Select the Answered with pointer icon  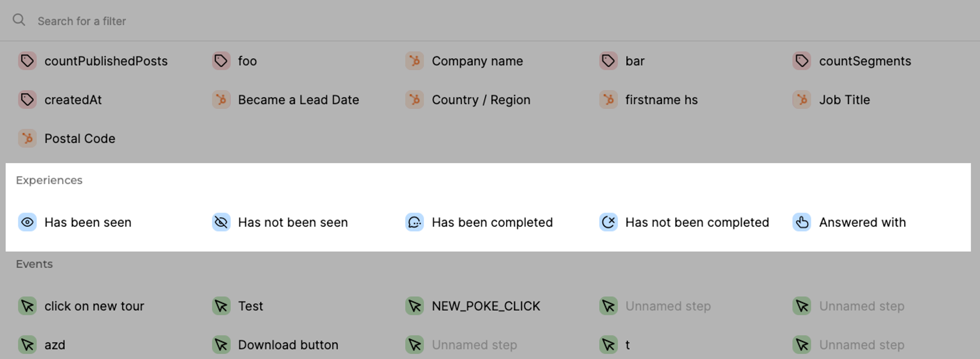point(802,222)
